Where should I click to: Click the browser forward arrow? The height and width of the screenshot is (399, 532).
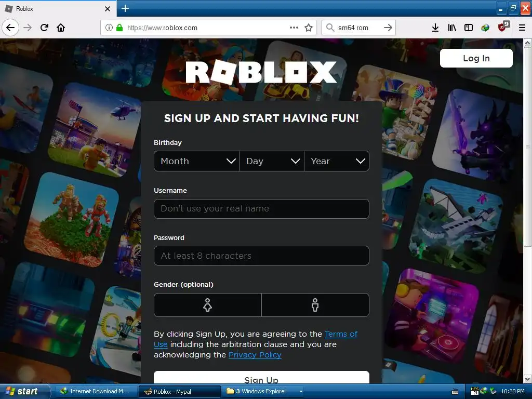(28, 28)
